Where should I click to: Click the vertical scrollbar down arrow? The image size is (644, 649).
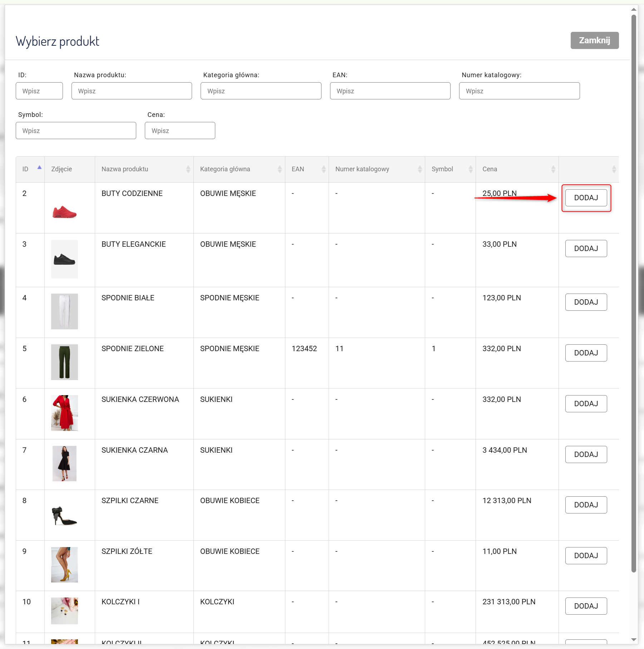[634, 640]
